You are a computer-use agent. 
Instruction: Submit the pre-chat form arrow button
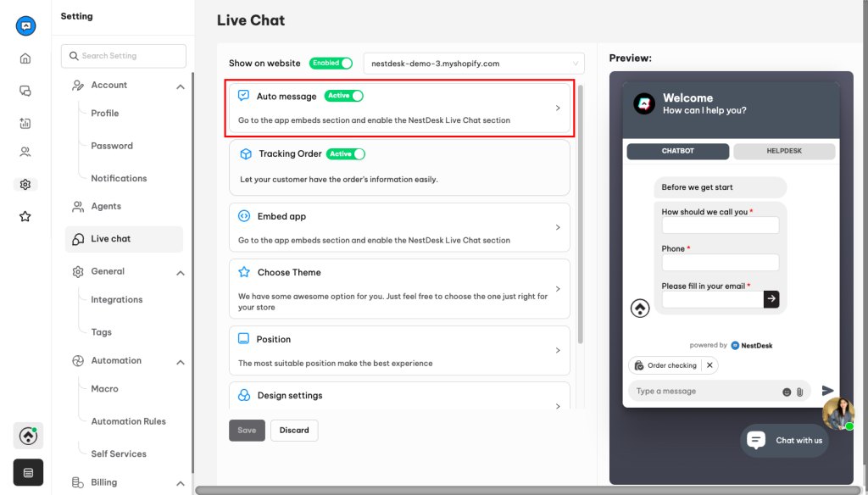(x=771, y=299)
